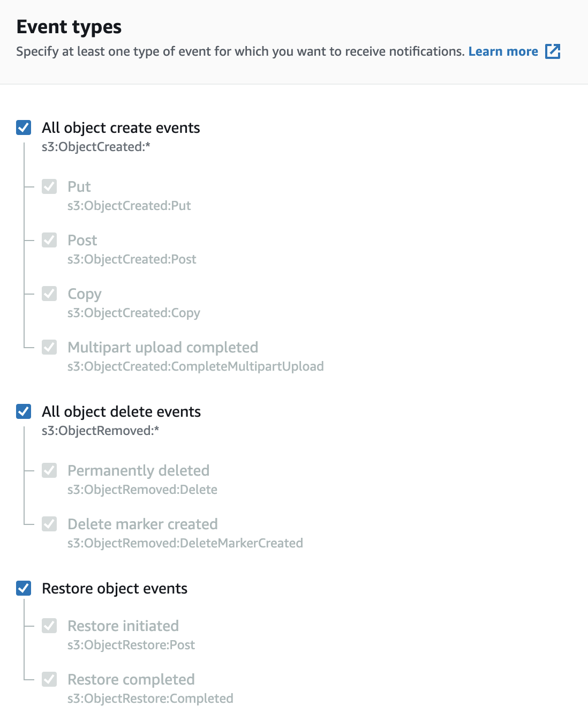588x721 pixels.
Task: Toggle Delete marker created checkbox
Action: coord(49,524)
